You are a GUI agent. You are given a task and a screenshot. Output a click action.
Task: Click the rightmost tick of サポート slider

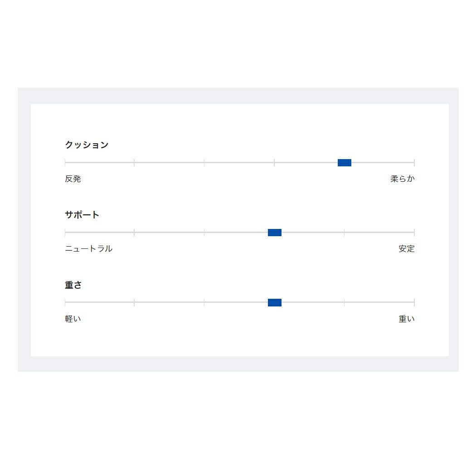coord(414,233)
